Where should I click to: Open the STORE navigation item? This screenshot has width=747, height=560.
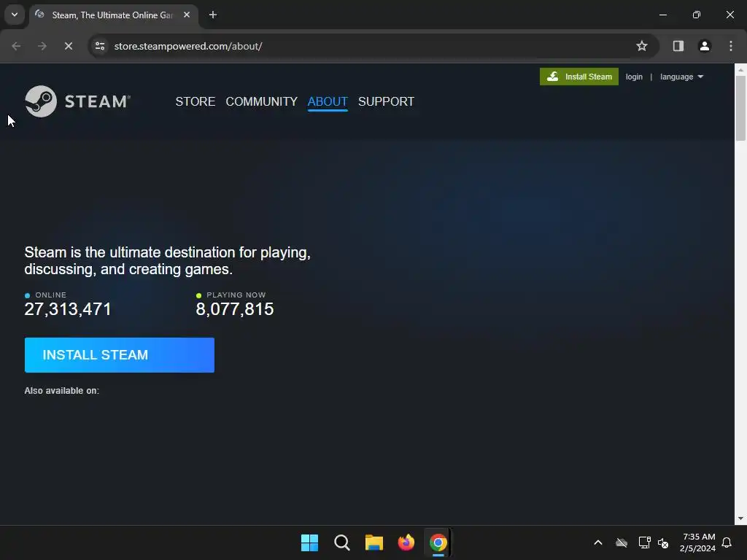coord(196,101)
